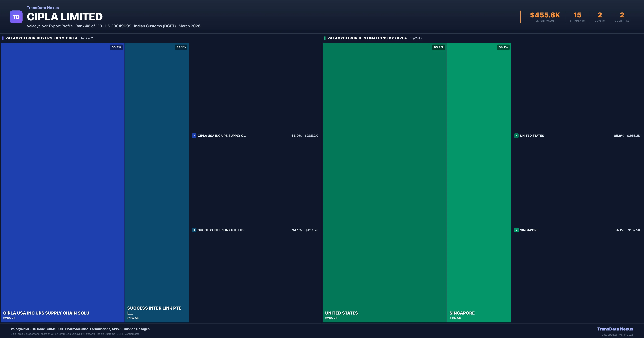This screenshot has width=644, height=338.
Task: Click the 65.9% badge on the blue buyer block
Action: coord(116,47)
